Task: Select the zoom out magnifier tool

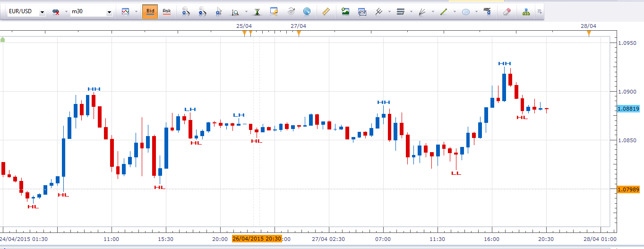Action: [x=202, y=11]
